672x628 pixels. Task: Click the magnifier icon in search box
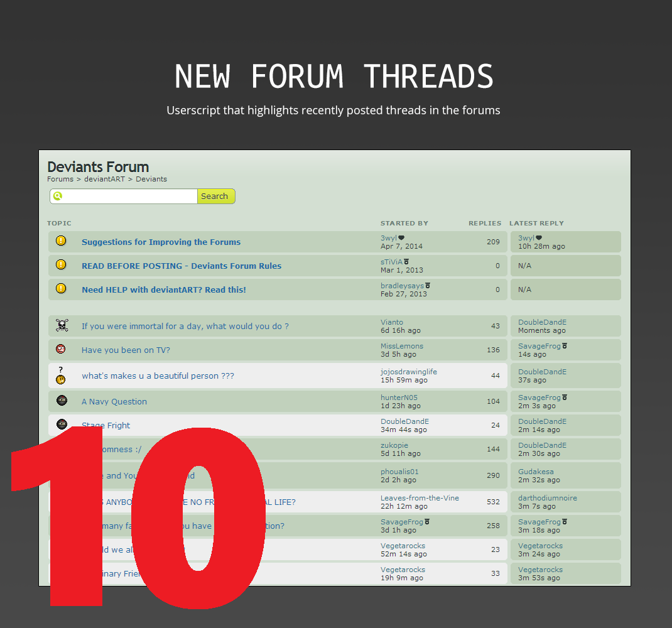58,197
